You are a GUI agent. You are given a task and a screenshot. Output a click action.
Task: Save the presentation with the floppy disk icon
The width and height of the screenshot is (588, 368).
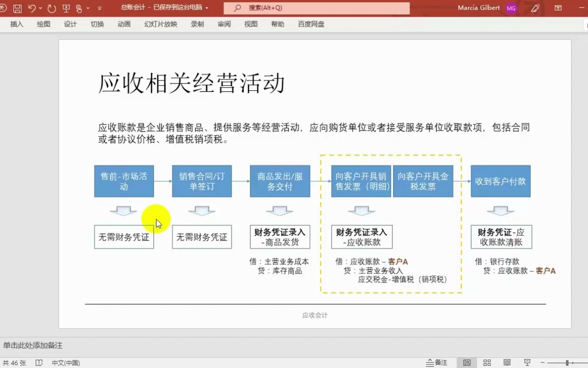pyautogui.click(x=17, y=8)
